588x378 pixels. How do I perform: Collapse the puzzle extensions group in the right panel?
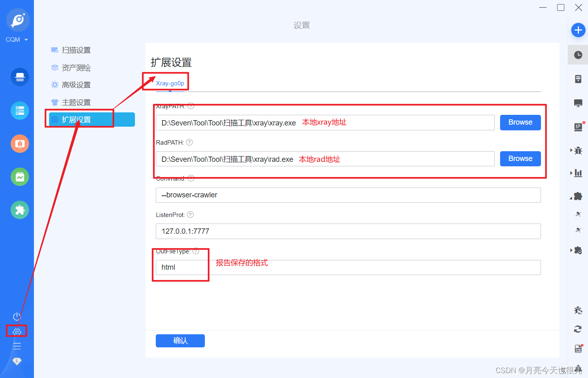(x=571, y=198)
